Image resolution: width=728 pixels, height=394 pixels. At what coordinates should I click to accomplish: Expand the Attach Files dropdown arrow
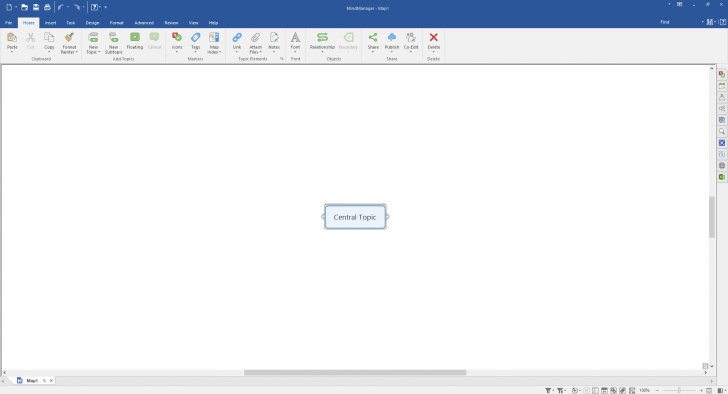tap(260, 52)
